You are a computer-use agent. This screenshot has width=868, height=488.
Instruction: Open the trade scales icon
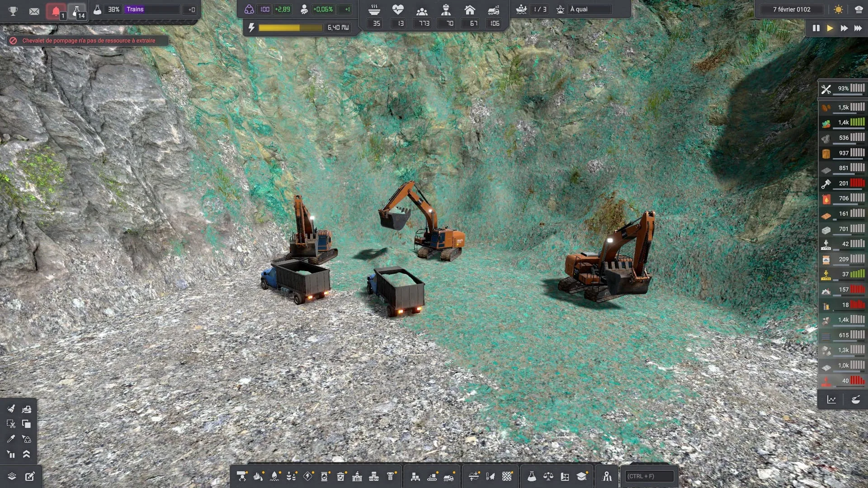[x=548, y=476]
